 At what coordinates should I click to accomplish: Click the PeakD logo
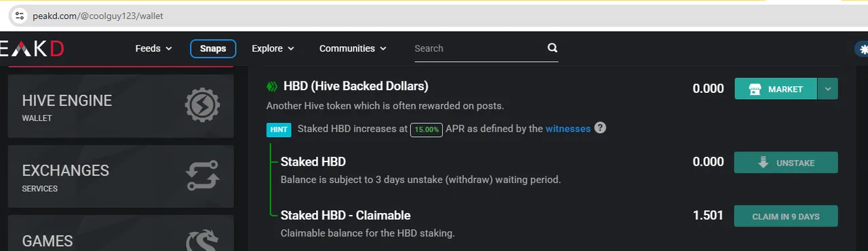[x=32, y=49]
